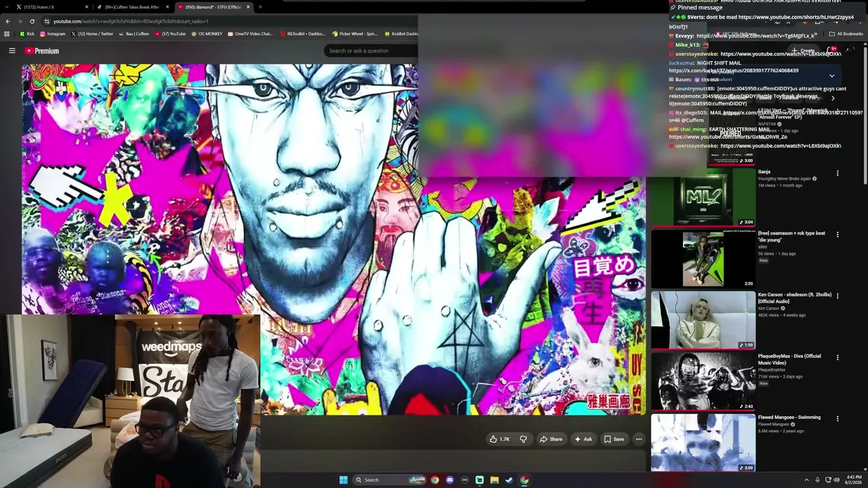Screen dimensions: 868x488
Task: Open the microphone indicator in system tray
Action: click(x=818, y=480)
